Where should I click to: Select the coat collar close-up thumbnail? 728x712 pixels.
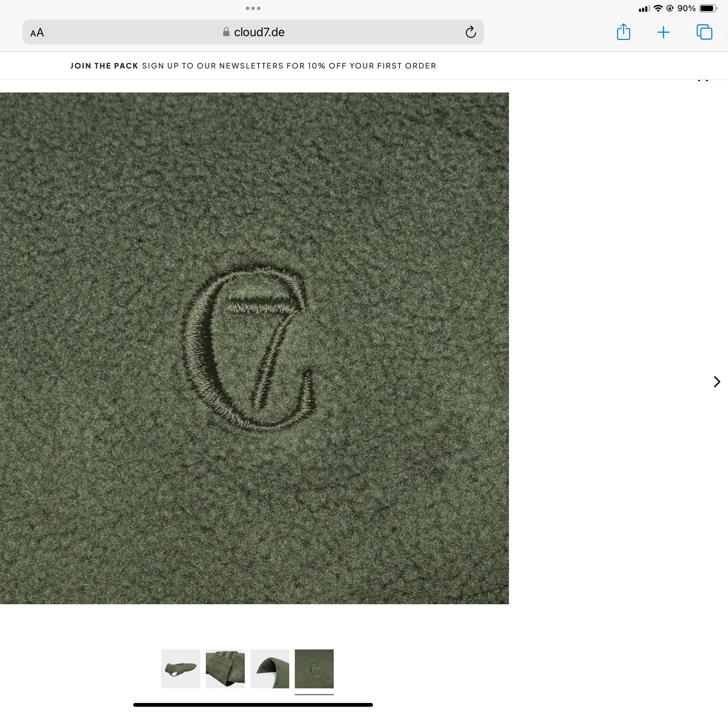coord(269,669)
